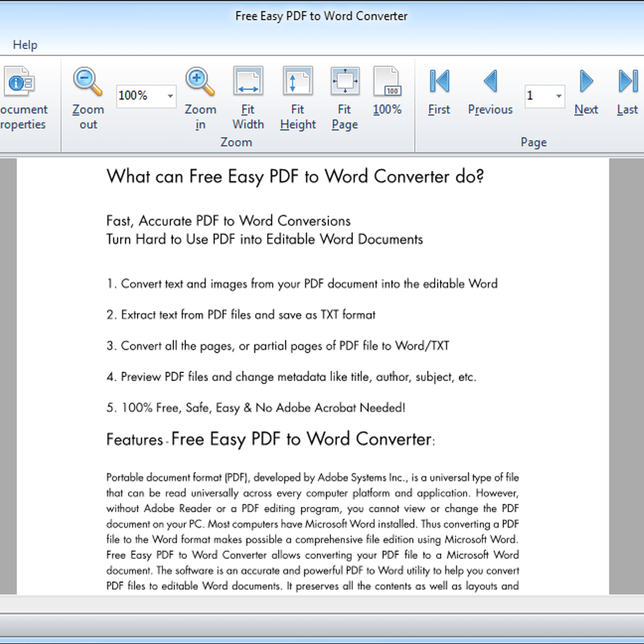
Task: Expand the page number dropdown arrow
Action: click(559, 96)
